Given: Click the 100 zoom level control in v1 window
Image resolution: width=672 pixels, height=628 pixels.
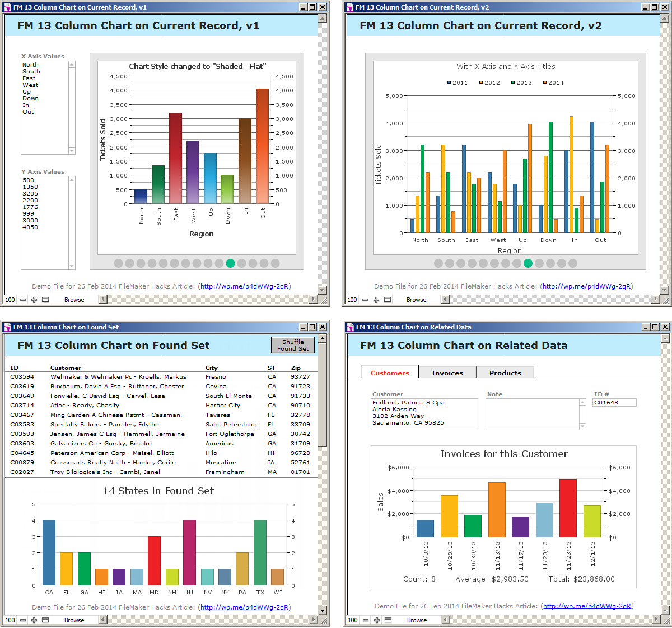Looking at the screenshot, I should click(x=10, y=300).
